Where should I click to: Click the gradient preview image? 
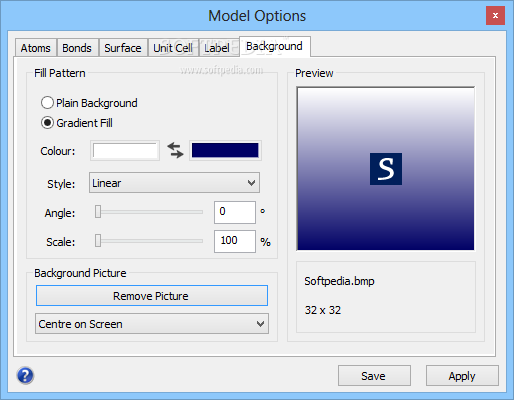pyautogui.click(x=385, y=169)
